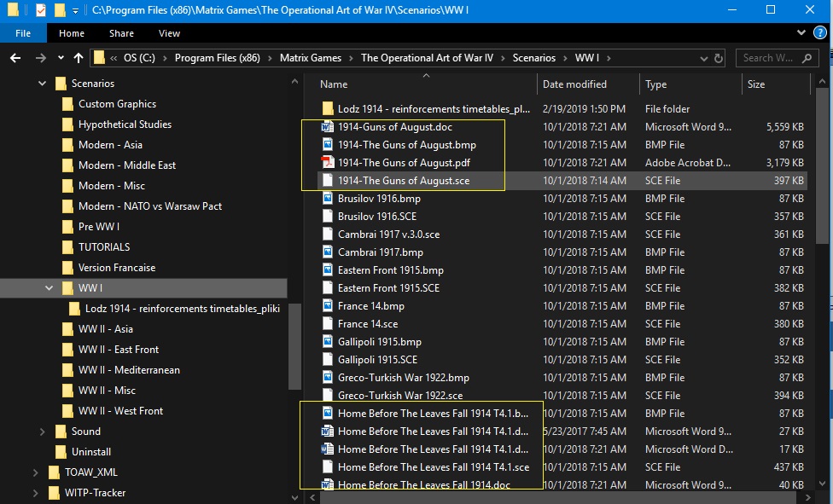The height and width of the screenshot is (504, 833).
Task: Expand the TOAW_XML folder node
Action: (x=35, y=472)
